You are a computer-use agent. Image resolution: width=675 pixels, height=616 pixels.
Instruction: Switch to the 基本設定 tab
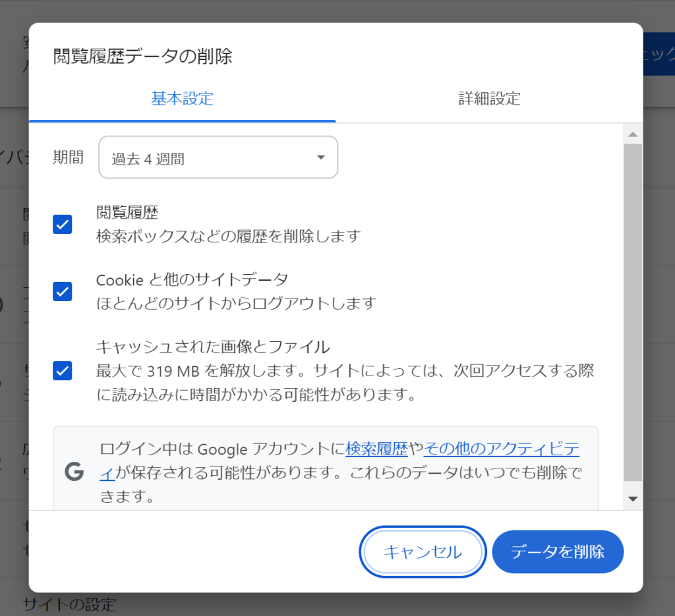[182, 99]
